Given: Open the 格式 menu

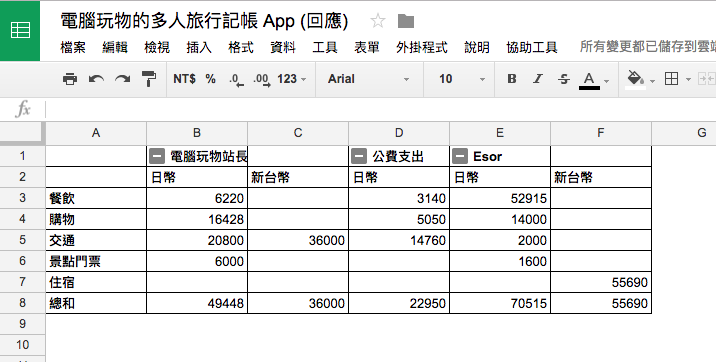Looking at the screenshot, I should click(x=241, y=47).
